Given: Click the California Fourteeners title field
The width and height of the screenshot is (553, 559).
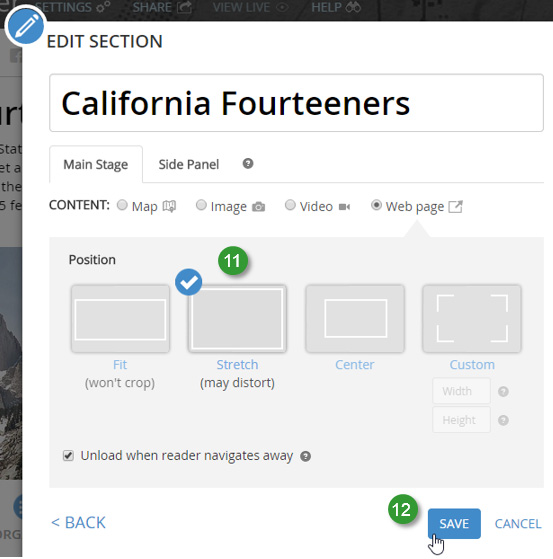Looking at the screenshot, I should tap(296, 103).
